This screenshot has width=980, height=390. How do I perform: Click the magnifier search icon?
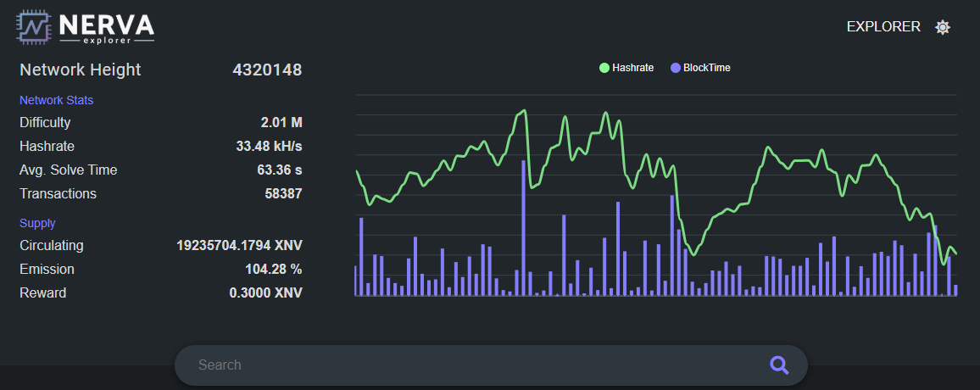779,365
